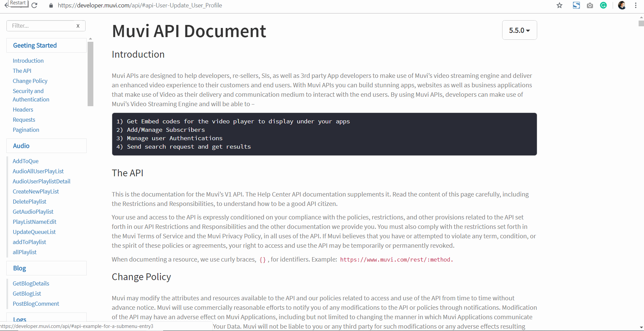Open PlayListNameEdit API entry

click(x=34, y=222)
